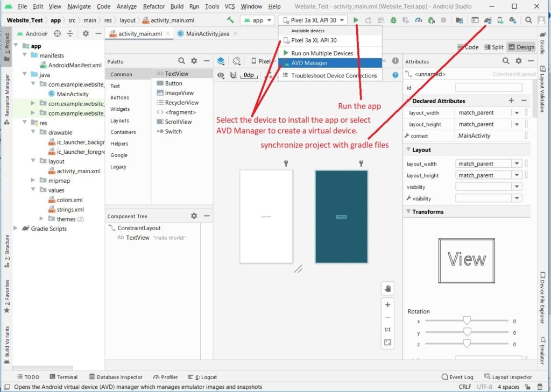
Task: Switch to Code view mode
Action: pos(468,47)
